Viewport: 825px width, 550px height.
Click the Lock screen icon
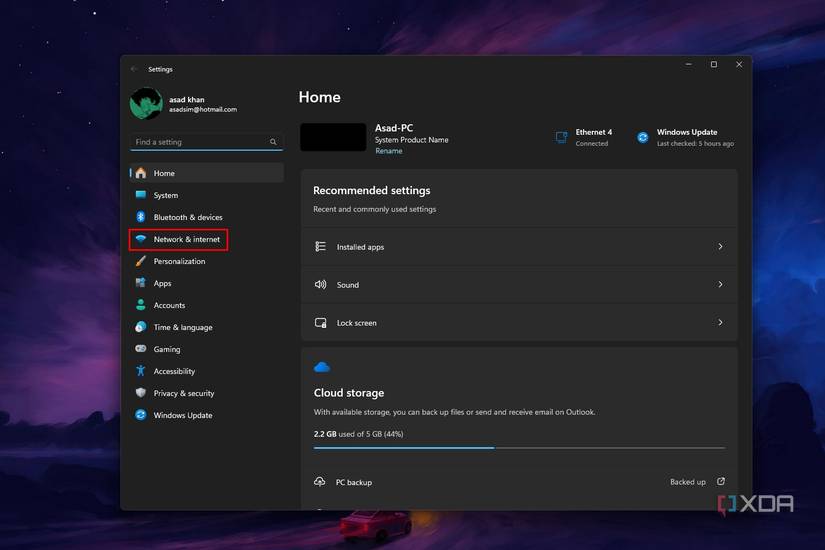tap(320, 323)
